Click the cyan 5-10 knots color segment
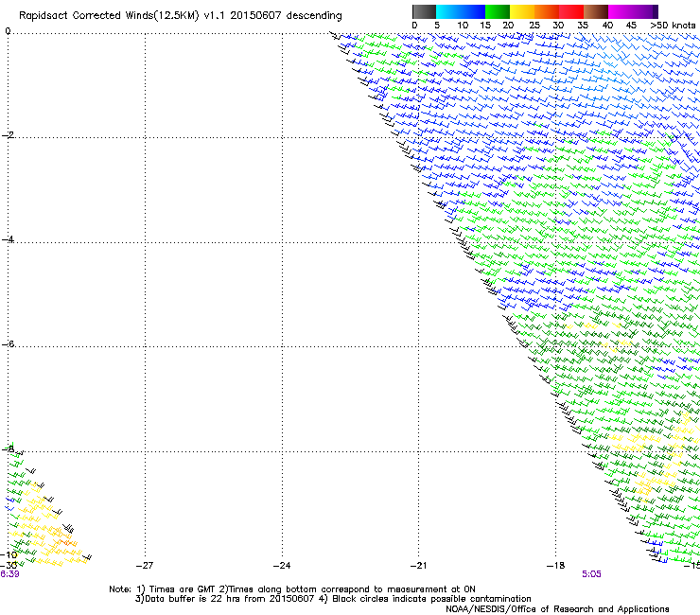The width and height of the screenshot is (700, 615). [x=448, y=11]
